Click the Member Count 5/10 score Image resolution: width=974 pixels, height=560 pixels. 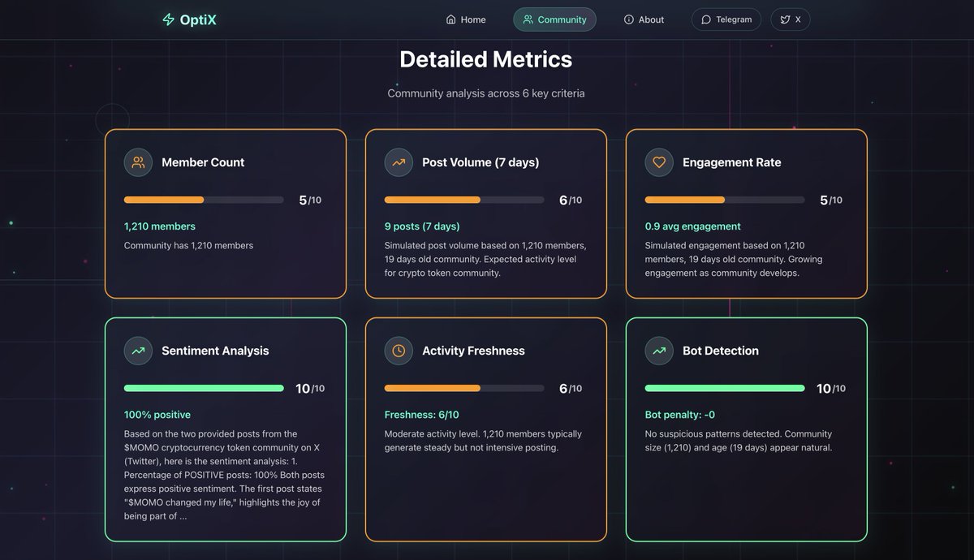310,200
